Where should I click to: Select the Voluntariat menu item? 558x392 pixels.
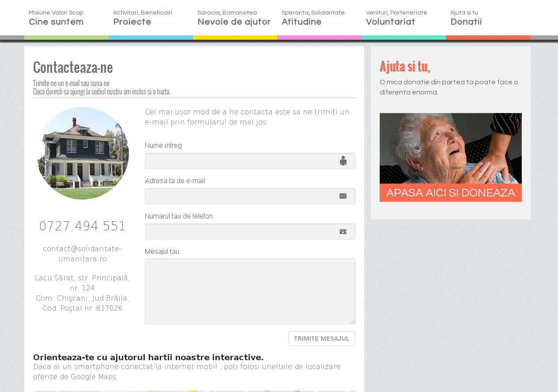pos(390,22)
